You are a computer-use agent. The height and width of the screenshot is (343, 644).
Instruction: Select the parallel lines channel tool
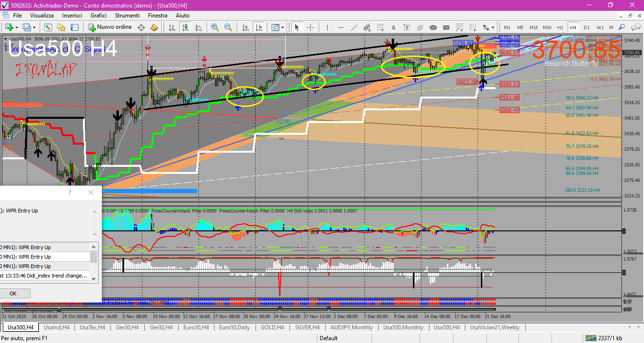tap(420, 27)
